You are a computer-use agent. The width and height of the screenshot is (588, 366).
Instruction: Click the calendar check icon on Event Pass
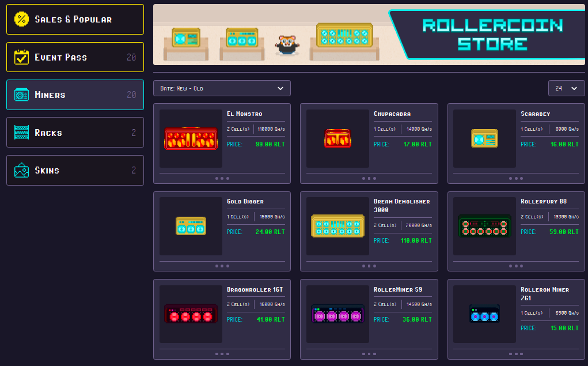[x=21, y=57]
